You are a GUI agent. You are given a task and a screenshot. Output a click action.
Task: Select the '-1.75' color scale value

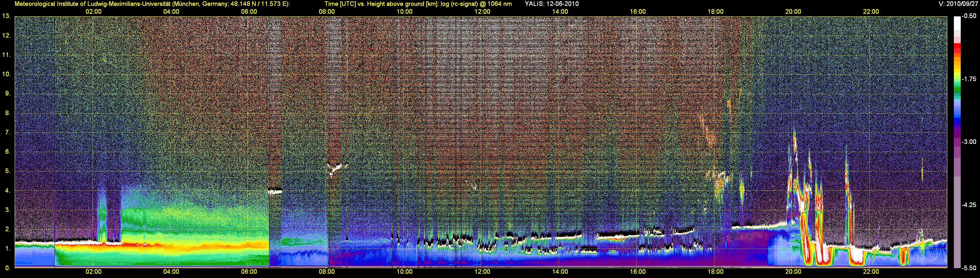pyautogui.click(x=969, y=79)
